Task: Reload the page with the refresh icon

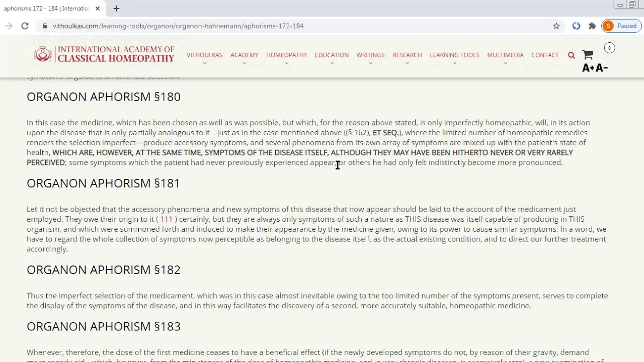Action: pyautogui.click(x=25, y=26)
